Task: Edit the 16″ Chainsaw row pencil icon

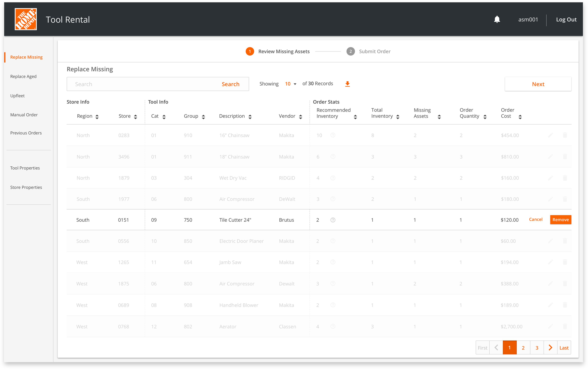Action: (x=550, y=135)
